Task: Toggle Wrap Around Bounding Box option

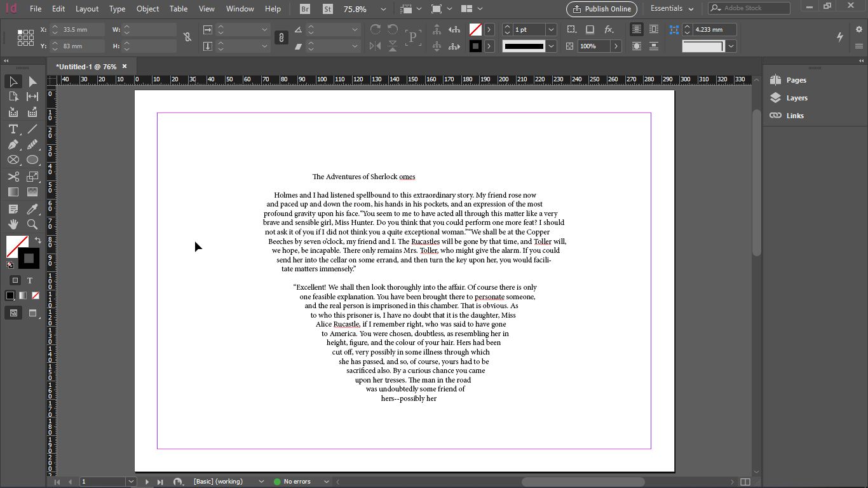Action: click(653, 30)
